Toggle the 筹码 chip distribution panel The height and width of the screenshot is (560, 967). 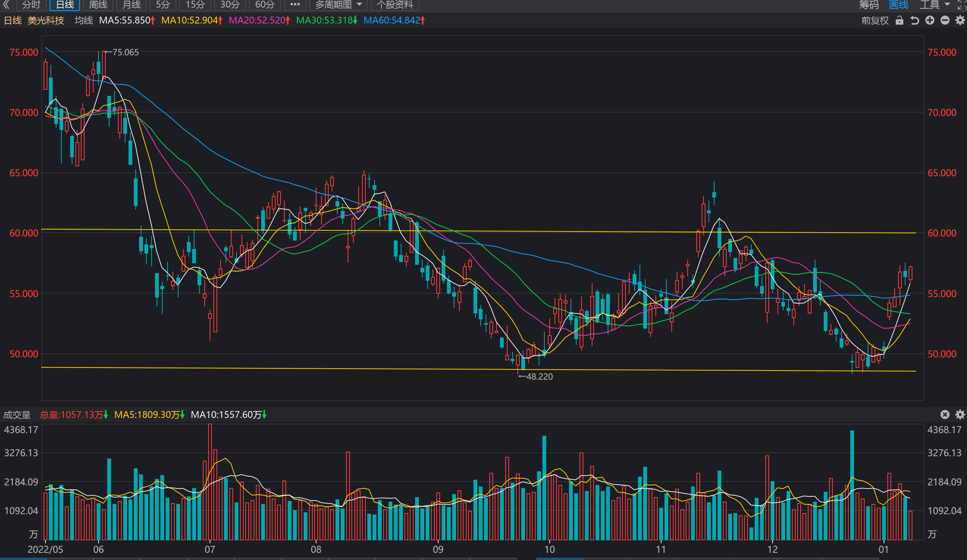(868, 5)
